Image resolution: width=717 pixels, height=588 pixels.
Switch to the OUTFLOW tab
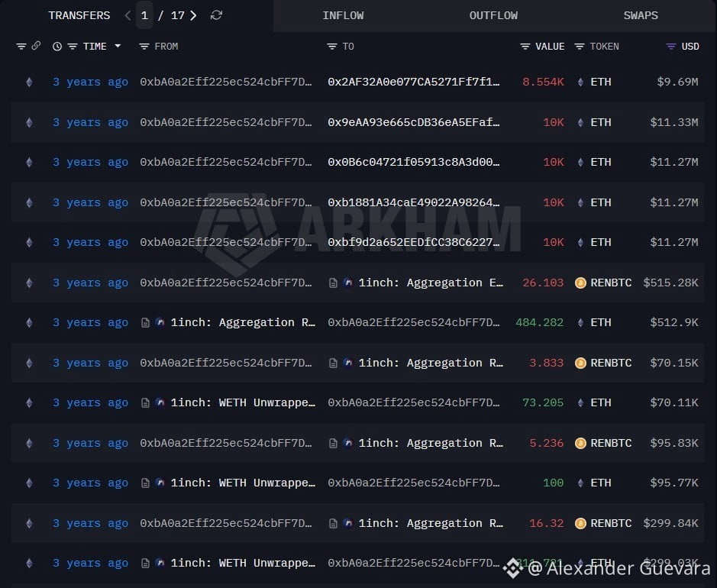point(493,15)
